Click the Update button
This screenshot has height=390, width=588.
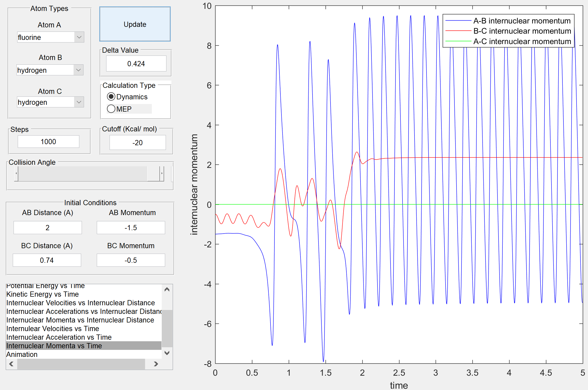(x=135, y=24)
